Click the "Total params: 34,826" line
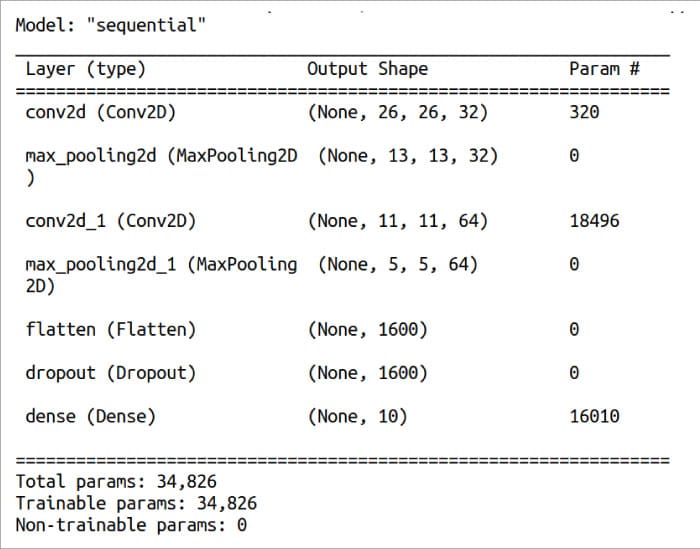Viewport: 700px width, 549px height. click(x=115, y=481)
